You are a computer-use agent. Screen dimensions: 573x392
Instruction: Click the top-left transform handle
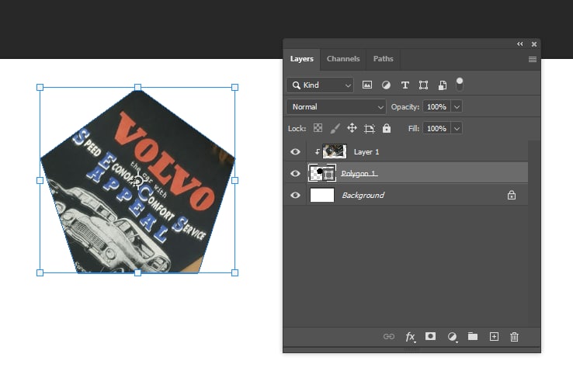40,87
